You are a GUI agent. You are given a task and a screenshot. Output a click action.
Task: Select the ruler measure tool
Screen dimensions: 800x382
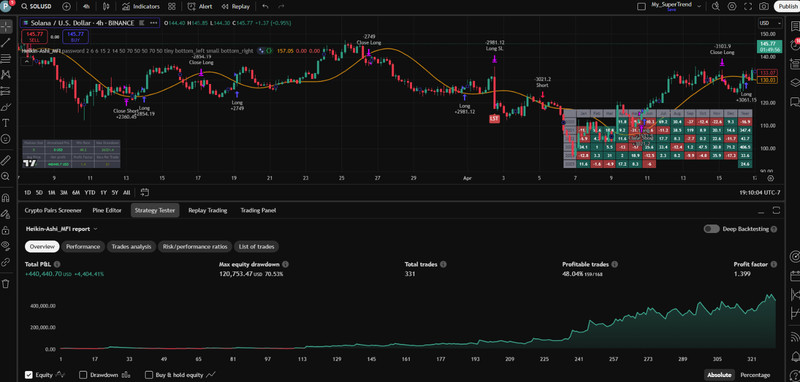pos(6,160)
